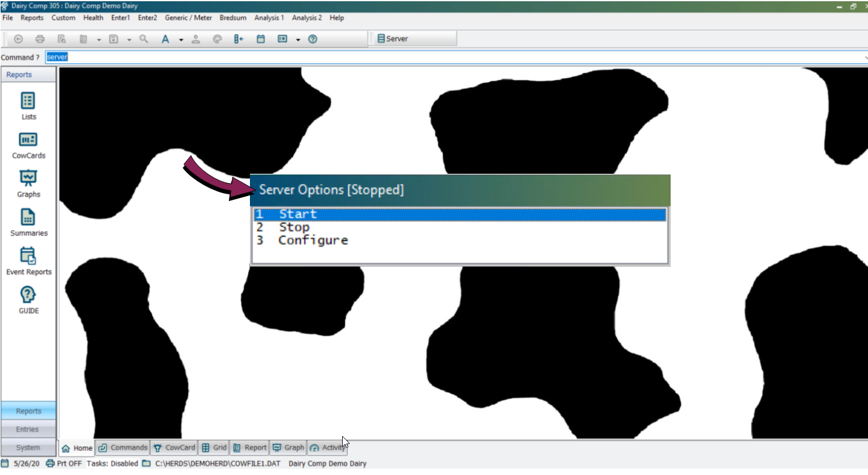This screenshot has height=475, width=868.
Task: Open the Health menu
Action: [93, 18]
